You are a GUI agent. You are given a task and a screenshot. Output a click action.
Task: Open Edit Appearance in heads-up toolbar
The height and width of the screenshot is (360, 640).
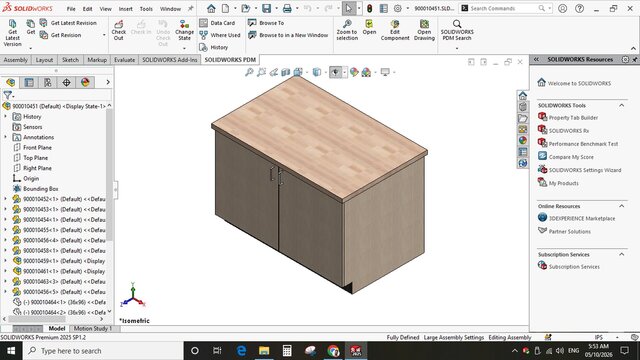[354, 72]
